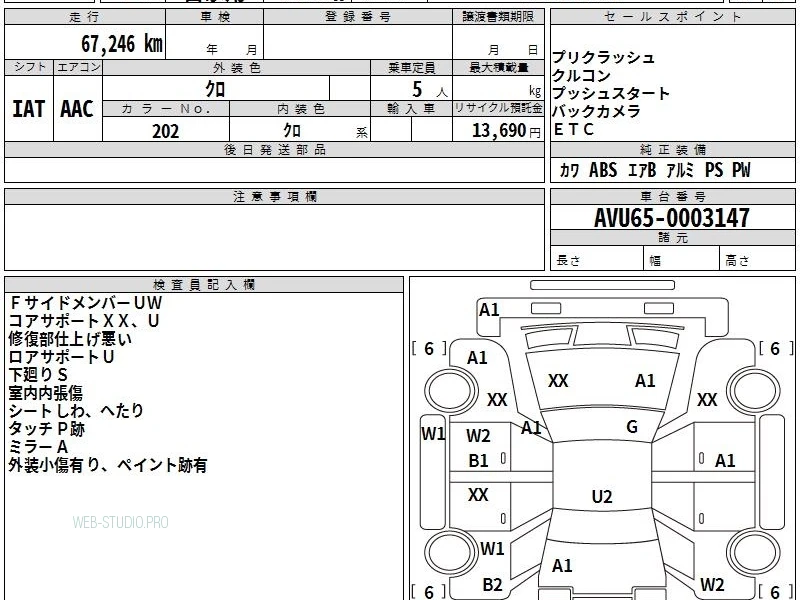Click the タッチP跡 note

point(46,429)
